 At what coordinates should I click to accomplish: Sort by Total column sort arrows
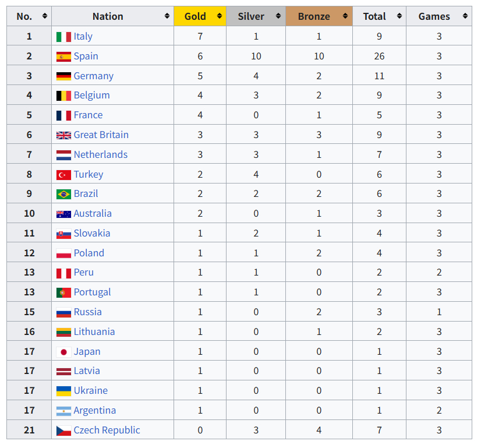pyautogui.click(x=399, y=16)
